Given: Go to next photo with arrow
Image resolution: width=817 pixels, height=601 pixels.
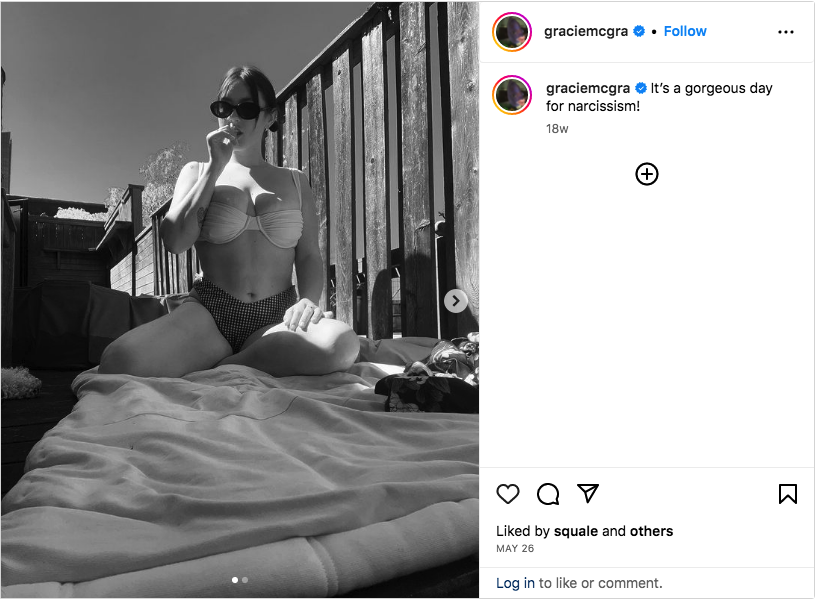Looking at the screenshot, I should pyautogui.click(x=455, y=301).
